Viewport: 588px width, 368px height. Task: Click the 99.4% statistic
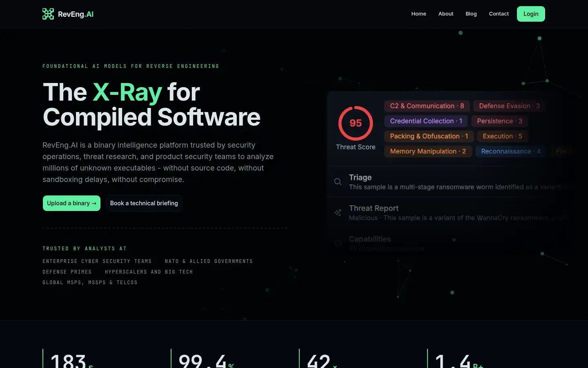(x=206, y=361)
